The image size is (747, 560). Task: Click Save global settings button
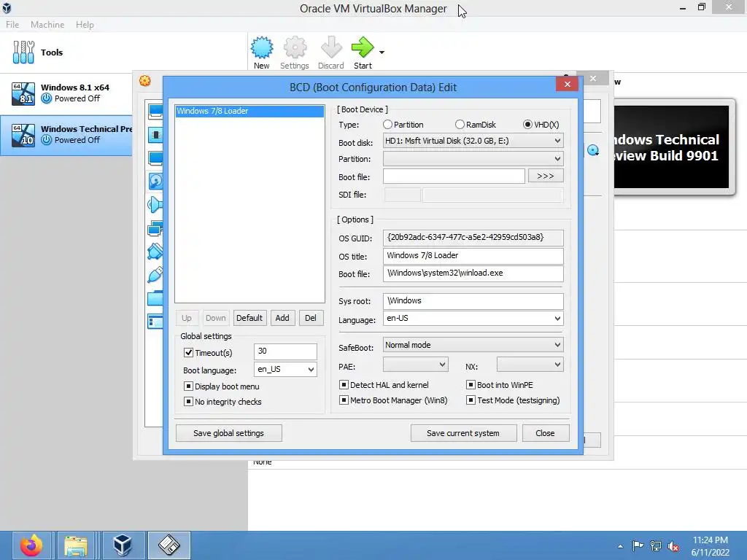click(x=228, y=433)
